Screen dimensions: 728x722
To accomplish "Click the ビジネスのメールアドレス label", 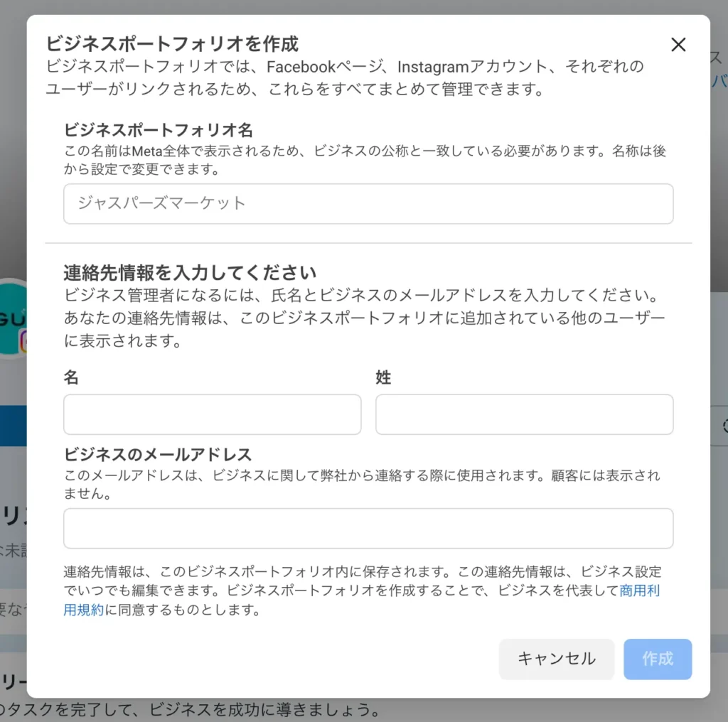I will point(158,454).
